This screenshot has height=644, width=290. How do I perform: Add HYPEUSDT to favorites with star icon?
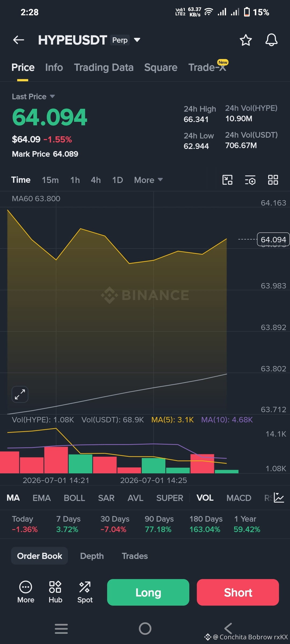[x=245, y=40]
